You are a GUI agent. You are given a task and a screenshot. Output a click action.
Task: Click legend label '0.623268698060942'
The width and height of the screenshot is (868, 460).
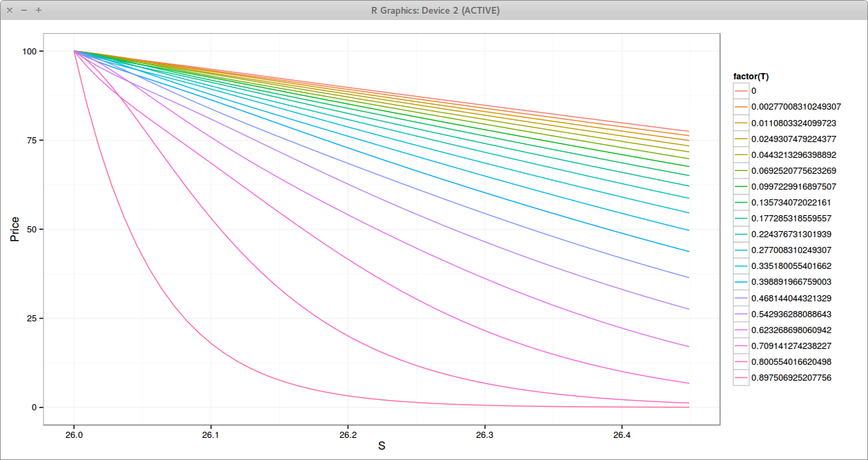(791, 330)
